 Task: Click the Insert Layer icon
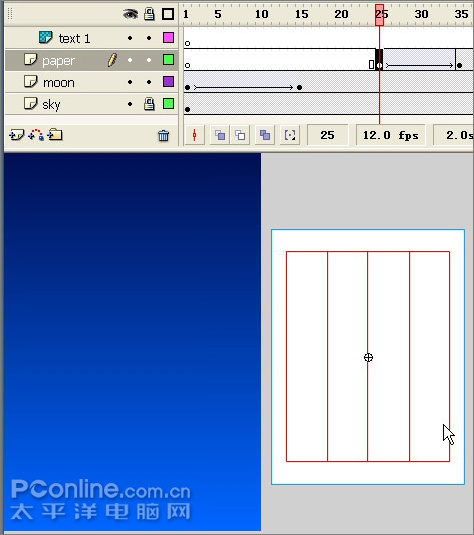(x=16, y=135)
